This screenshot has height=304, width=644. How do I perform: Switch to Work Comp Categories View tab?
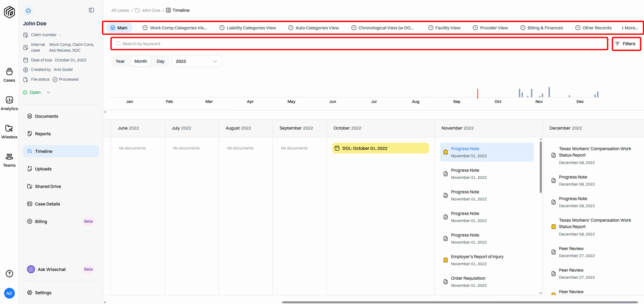pos(175,28)
